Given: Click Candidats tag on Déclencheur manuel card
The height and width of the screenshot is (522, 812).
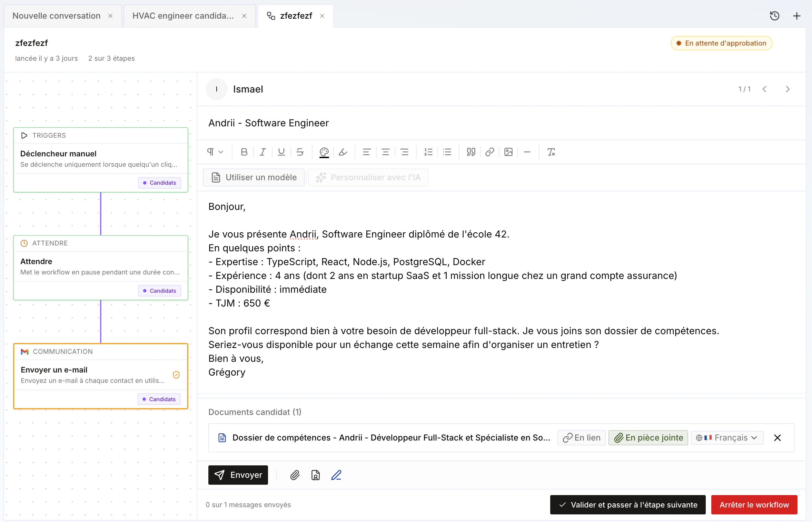Looking at the screenshot, I should 160,183.
